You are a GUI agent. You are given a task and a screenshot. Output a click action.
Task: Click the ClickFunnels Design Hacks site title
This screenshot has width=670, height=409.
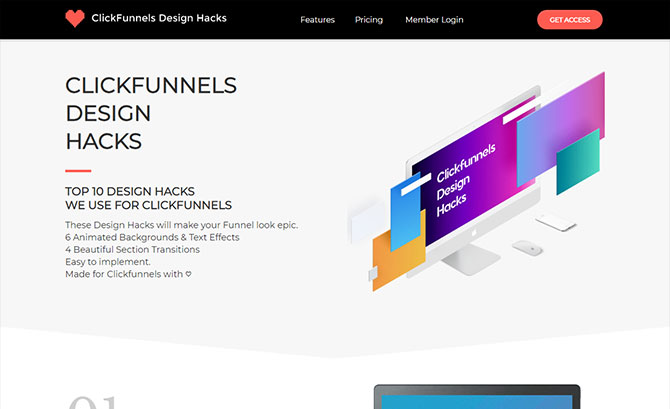pos(159,18)
